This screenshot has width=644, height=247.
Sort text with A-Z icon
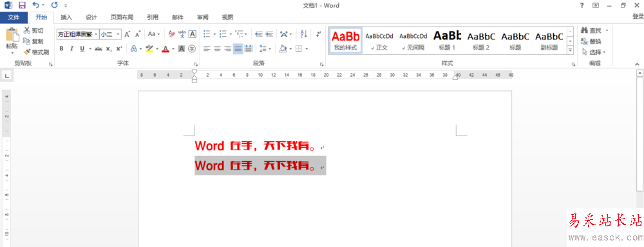[x=304, y=34]
